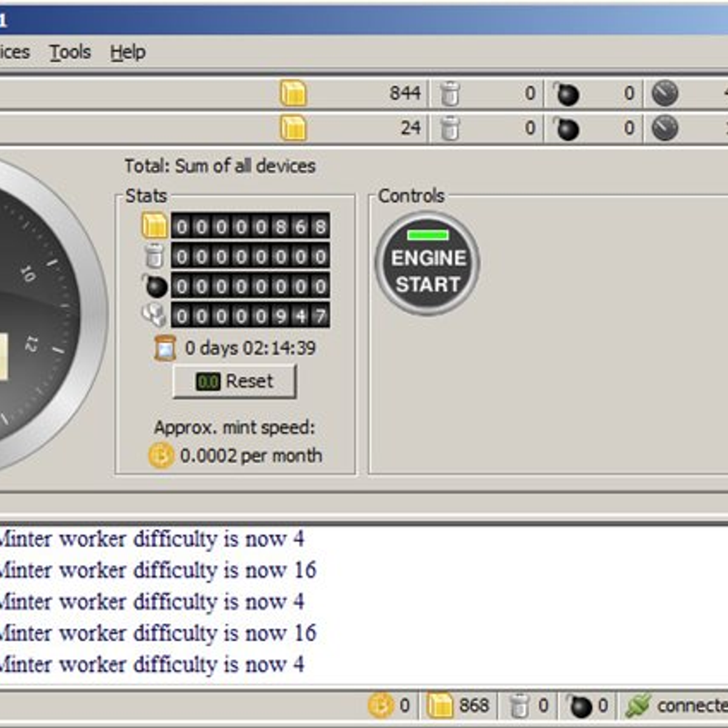This screenshot has width=728, height=728.
Task: Click the coin icon in the bottom status bar
Action: tap(380, 706)
